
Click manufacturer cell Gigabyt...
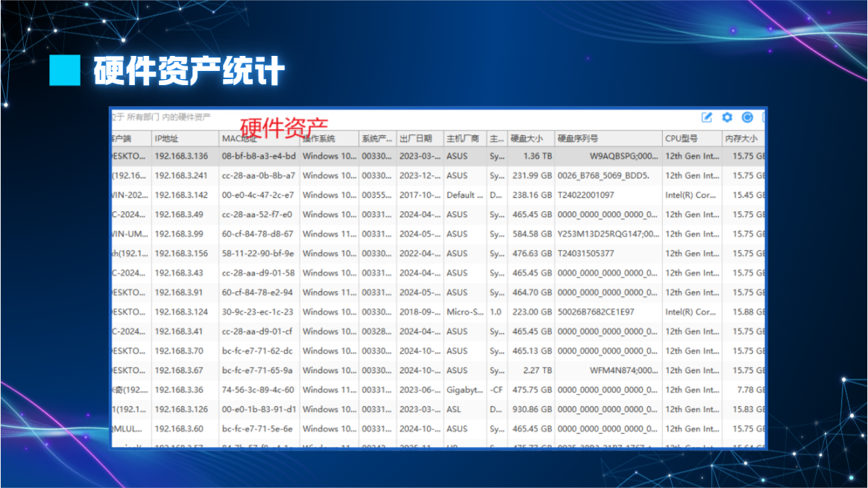tap(465, 390)
